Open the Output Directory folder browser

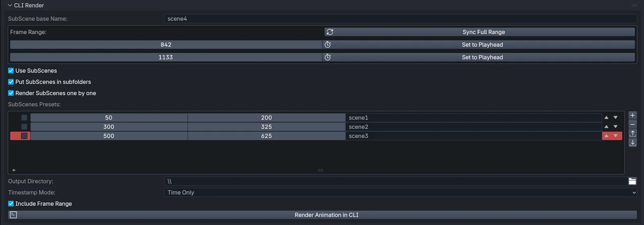(632, 182)
